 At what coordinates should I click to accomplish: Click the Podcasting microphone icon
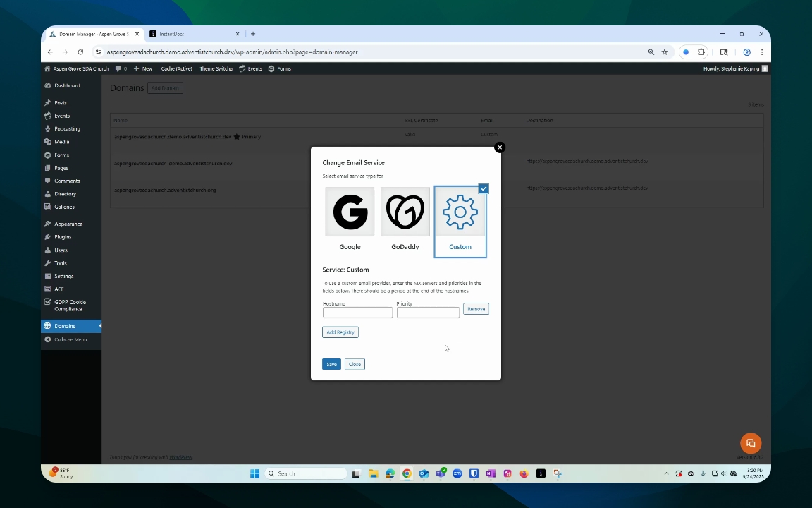pyautogui.click(x=48, y=129)
